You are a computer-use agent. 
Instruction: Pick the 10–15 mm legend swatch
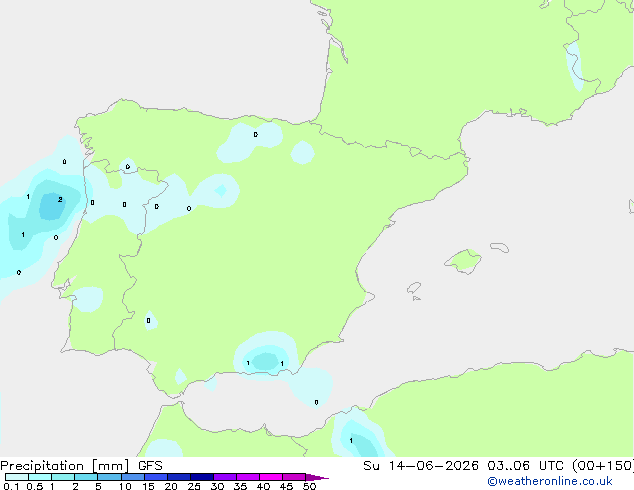[132, 477]
